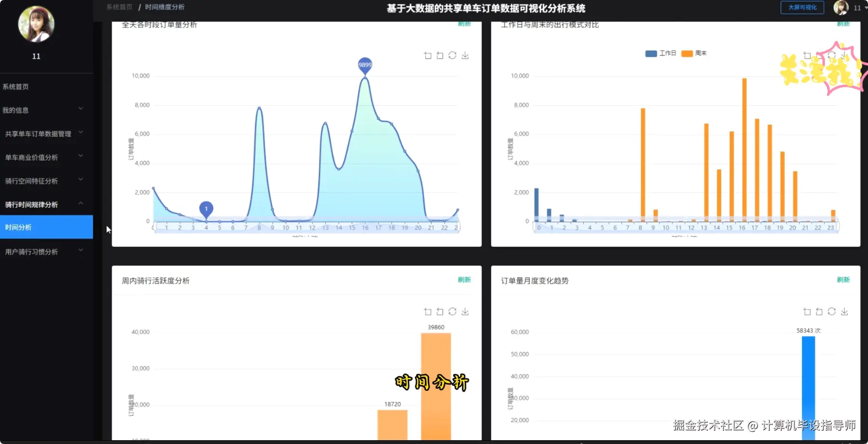Open the 大屏可视化 view

click(x=802, y=8)
